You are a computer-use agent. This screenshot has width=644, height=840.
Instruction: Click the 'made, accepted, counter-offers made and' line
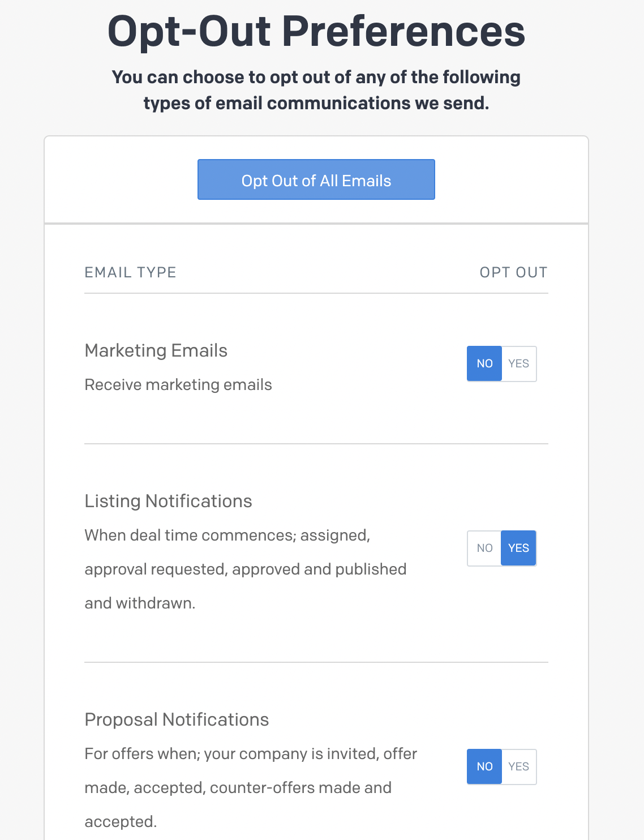click(x=238, y=788)
